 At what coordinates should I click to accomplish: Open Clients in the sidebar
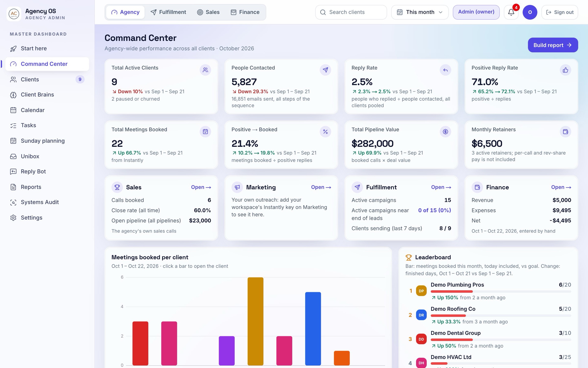click(47, 79)
